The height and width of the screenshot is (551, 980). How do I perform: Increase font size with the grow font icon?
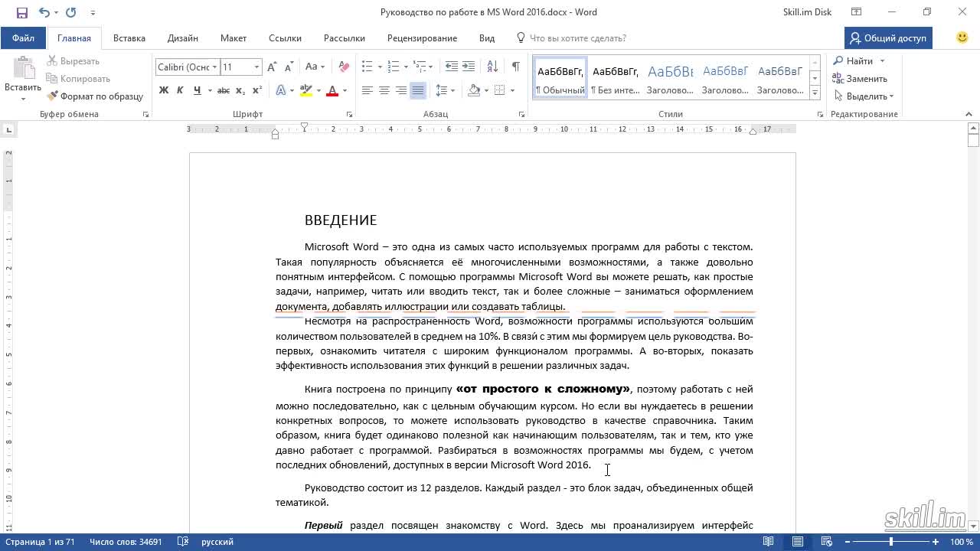272,67
